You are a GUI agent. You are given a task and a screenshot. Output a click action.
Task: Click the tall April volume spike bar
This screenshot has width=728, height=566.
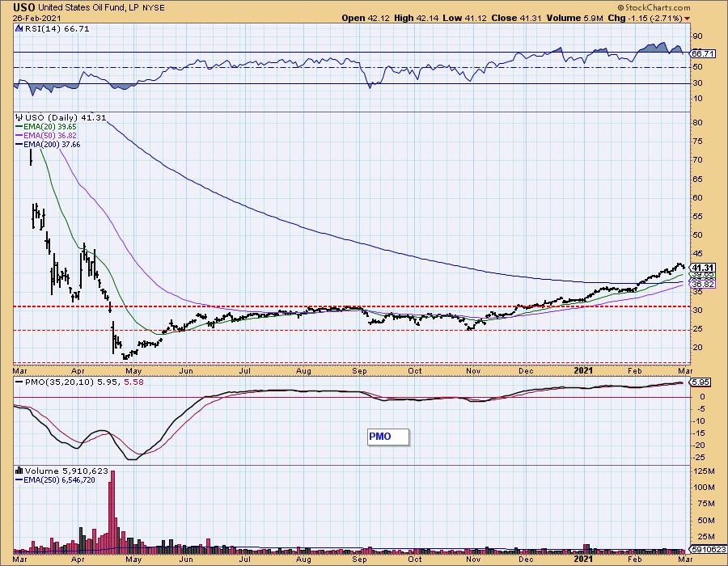(x=112, y=511)
